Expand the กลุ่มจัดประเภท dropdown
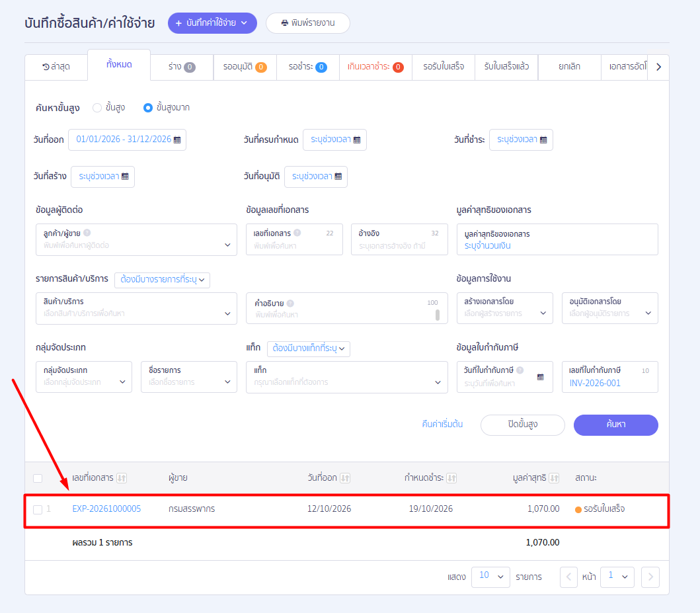This screenshot has height=613, width=700. click(x=84, y=377)
